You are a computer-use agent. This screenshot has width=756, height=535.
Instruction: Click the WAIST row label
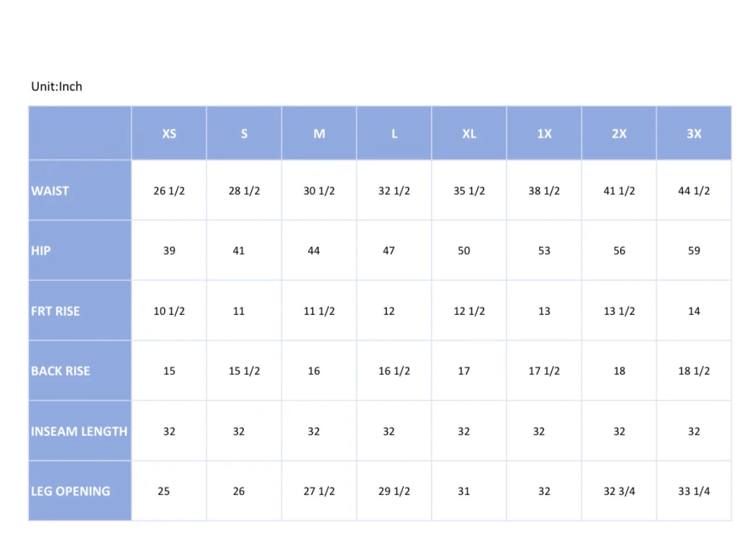coord(50,191)
